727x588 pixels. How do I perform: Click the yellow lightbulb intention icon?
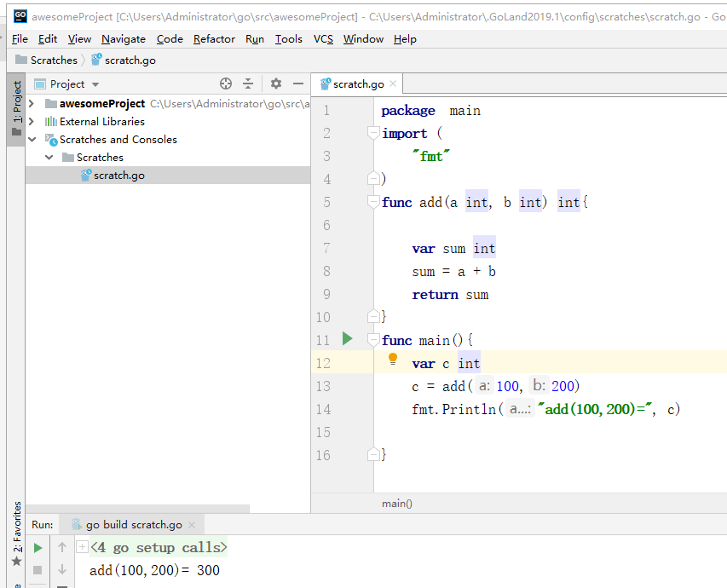[392, 360]
